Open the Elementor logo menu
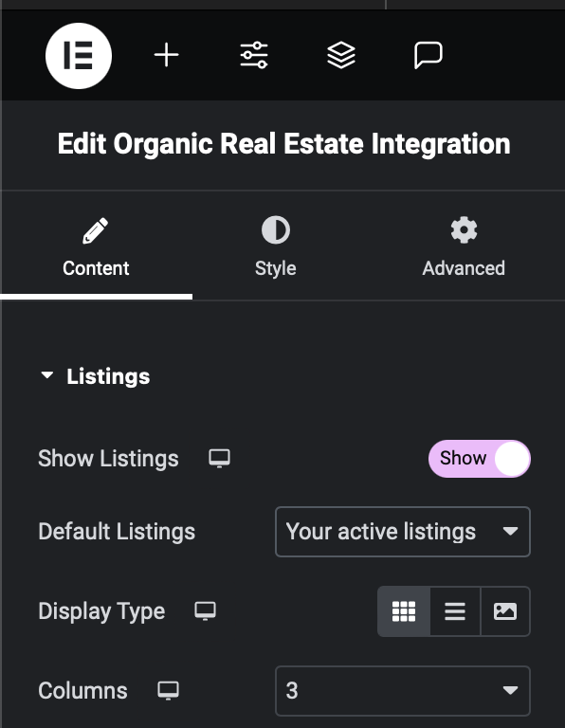The width and height of the screenshot is (565, 728). click(79, 56)
